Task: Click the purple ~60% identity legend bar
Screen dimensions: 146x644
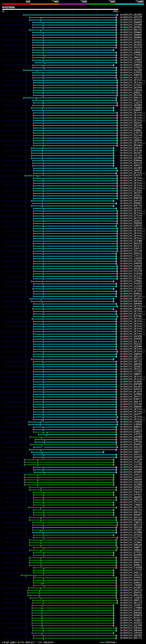Action: 73,4
